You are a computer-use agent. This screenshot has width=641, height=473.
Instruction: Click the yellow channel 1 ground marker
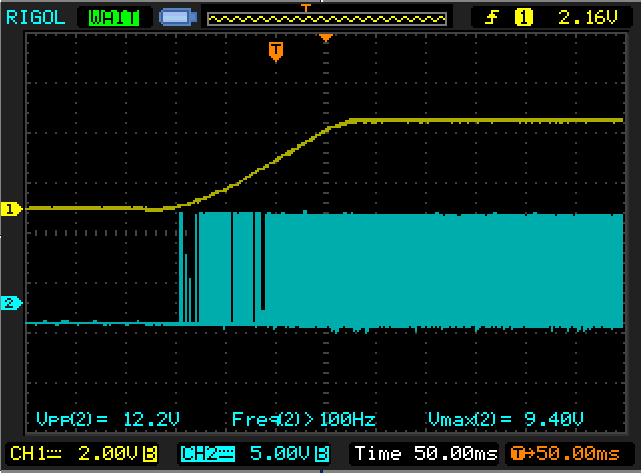(11, 209)
